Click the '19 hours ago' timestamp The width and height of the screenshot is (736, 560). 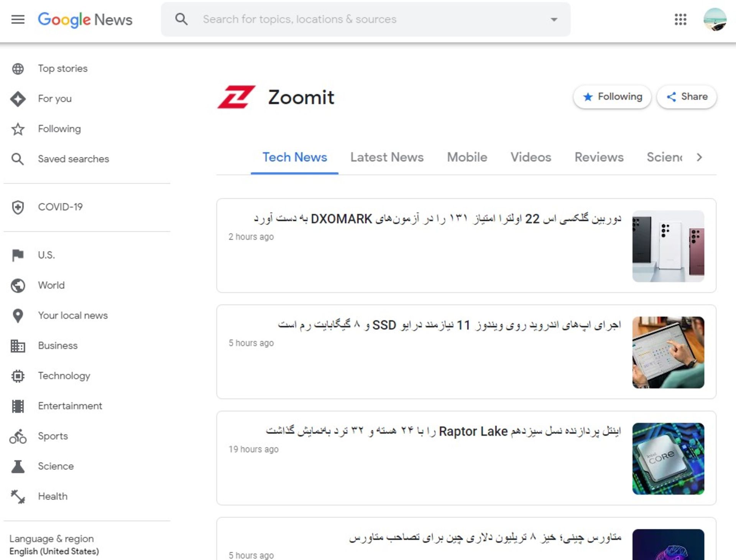pyautogui.click(x=253, y=449)
